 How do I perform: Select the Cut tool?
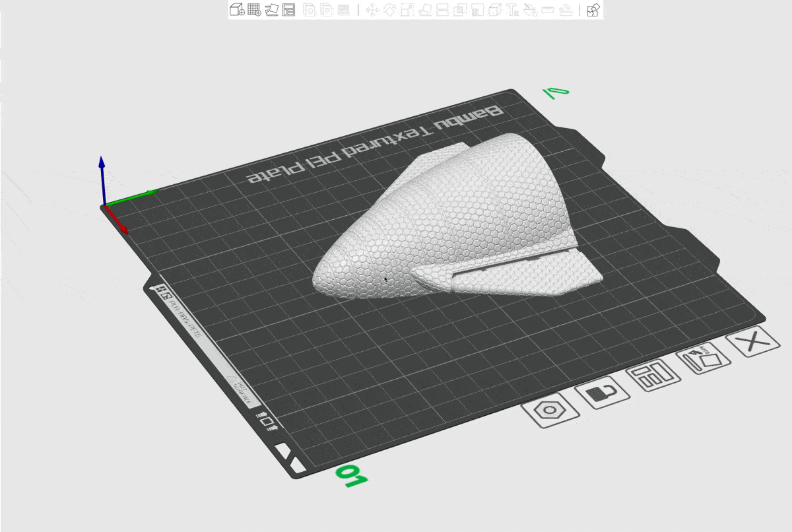443,10
